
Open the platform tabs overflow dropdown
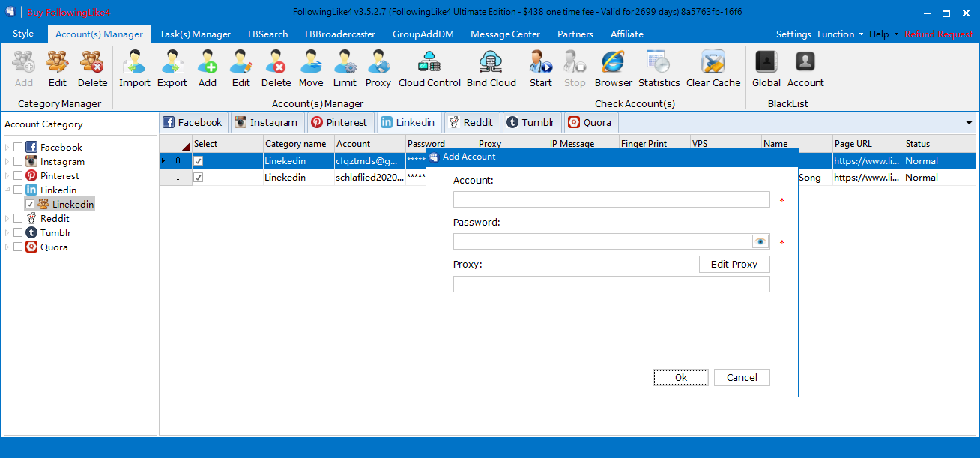970,122
